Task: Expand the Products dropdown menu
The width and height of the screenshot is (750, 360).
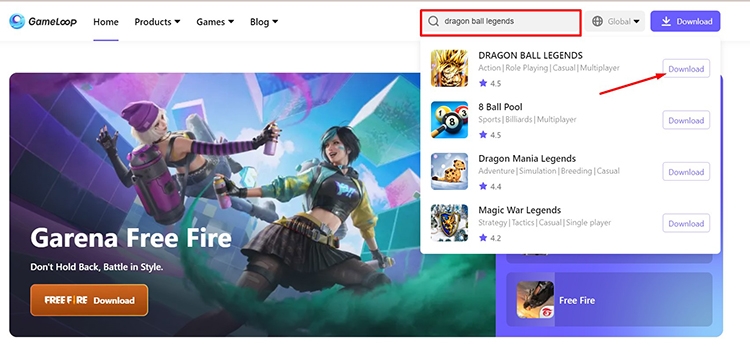Action: [x=157, y=22]
